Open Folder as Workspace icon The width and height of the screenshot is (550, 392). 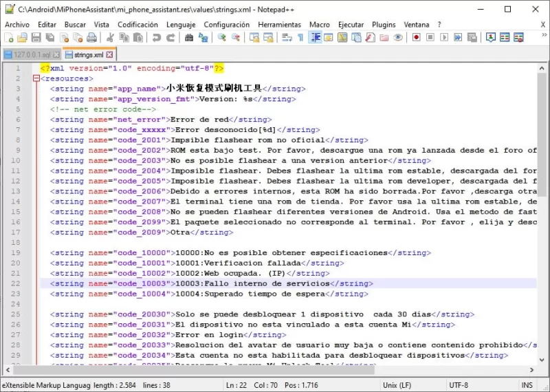[384, 37]
